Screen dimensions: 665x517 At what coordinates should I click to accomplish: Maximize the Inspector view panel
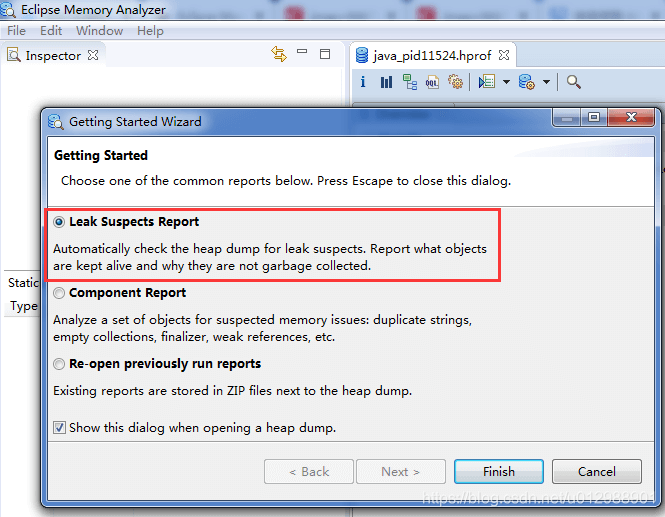(x=325, y=54)
